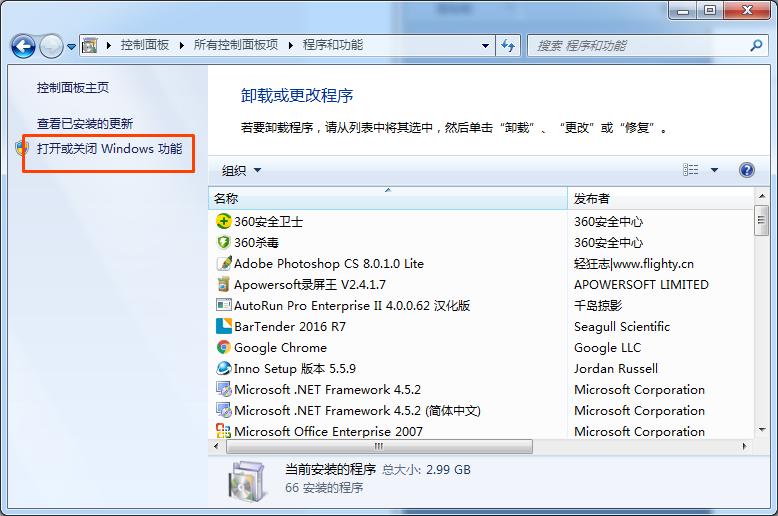Click the blue Help question mark icon
The width and height of the screenshot is (778, 516).
tap(747, 170)
